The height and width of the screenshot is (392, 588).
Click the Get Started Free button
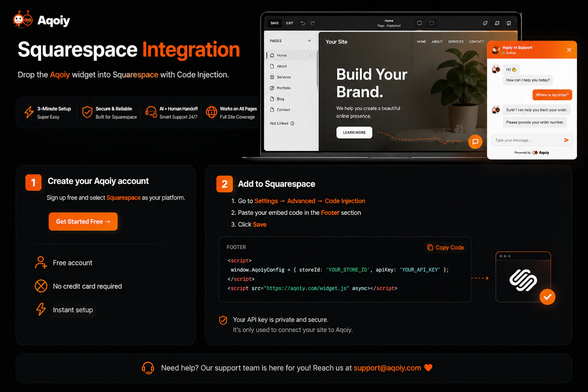[x=83, y=222]
